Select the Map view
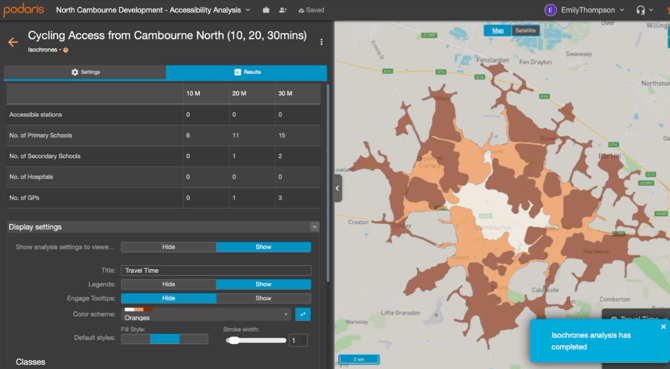 point(497,30)
